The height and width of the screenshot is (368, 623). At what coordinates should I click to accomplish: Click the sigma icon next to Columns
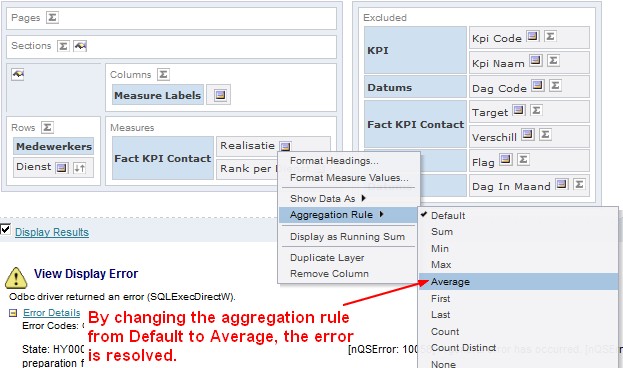tap(163, 74)
